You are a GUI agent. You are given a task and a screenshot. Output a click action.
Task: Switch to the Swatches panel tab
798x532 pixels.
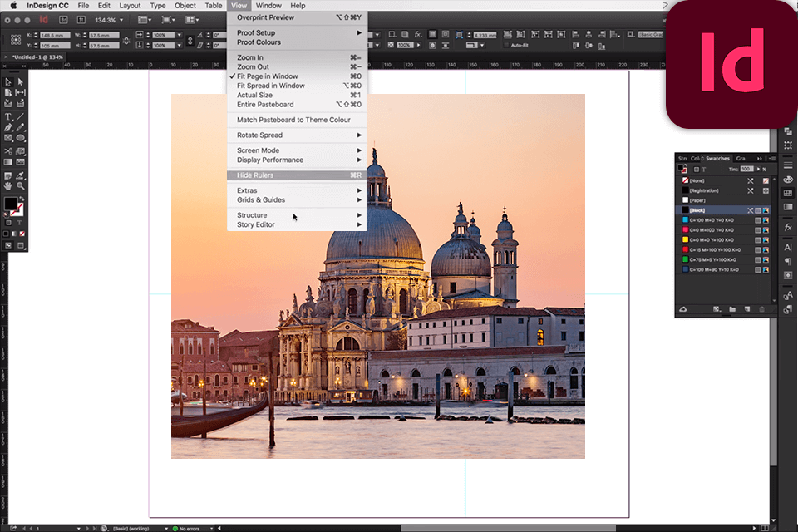[717, 158]
